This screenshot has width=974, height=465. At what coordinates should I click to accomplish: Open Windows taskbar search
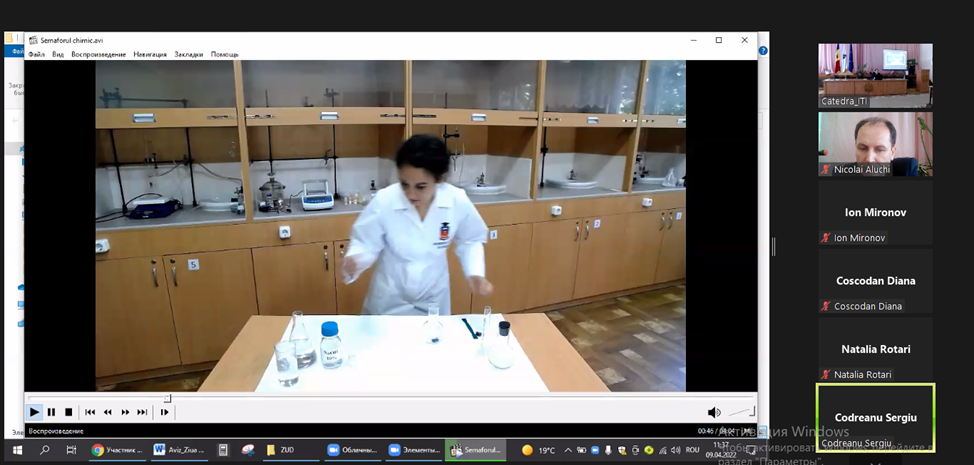click(45, 450)
